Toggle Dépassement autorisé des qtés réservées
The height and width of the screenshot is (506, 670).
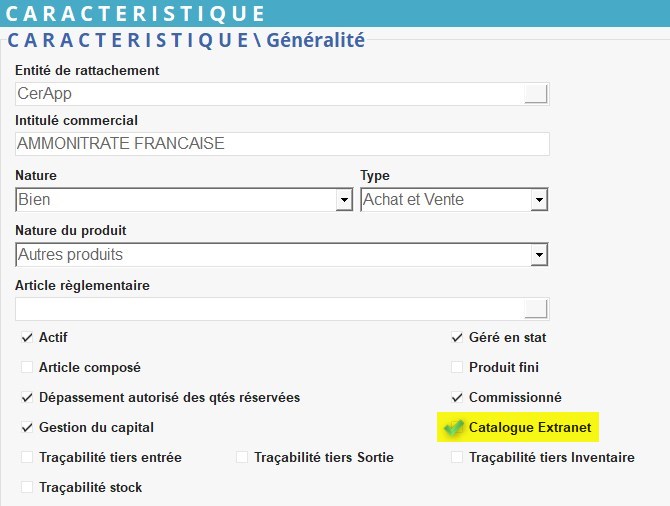point(27,398)
